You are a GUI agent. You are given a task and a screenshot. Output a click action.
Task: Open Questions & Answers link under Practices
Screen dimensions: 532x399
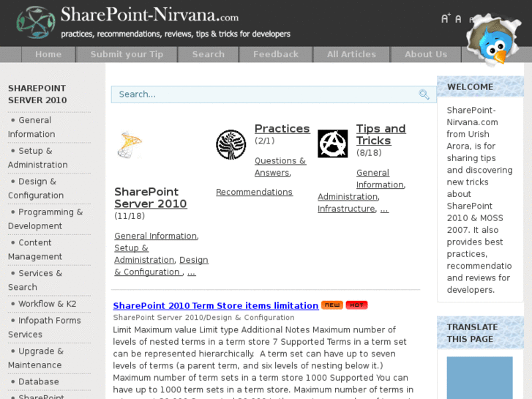(280, 166)
